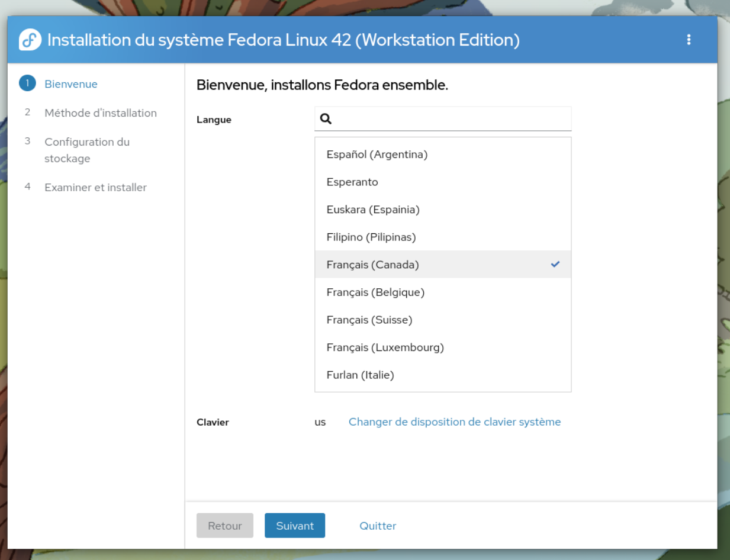Image resolution: width=730 pixels, height=560 pixels.
Task: Open the kebab options menu in header
Action: coord(689,40)
